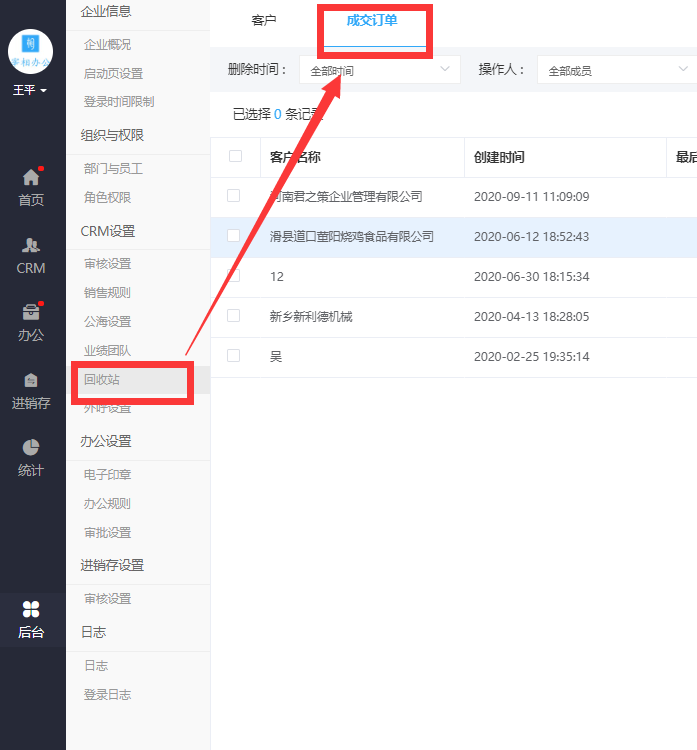Check the 滑县道口董阳烧鸡食品有限公司 row checkbox
Image resolution: width=697 pixels, height=750 pixels.
[233, 235]
